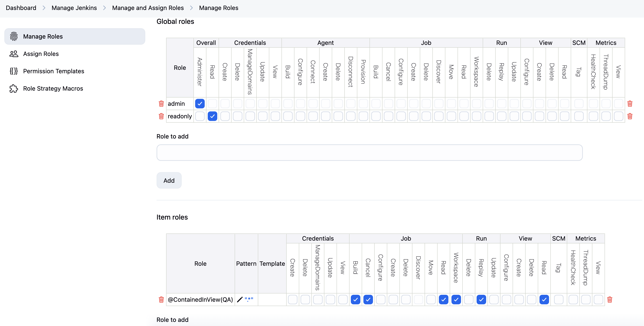Enable Job Configure for @ContainedInView(QA) role
The height and width of the screenshot is (326, 644).
[x=381, y=300]
